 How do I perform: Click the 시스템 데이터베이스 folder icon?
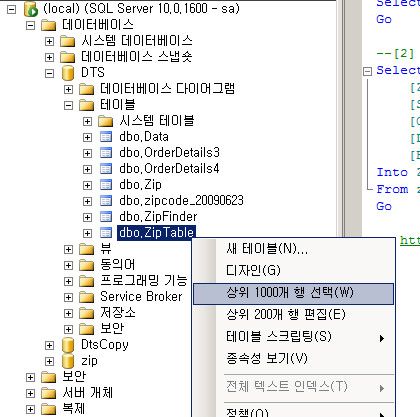[x=67, y=41]
